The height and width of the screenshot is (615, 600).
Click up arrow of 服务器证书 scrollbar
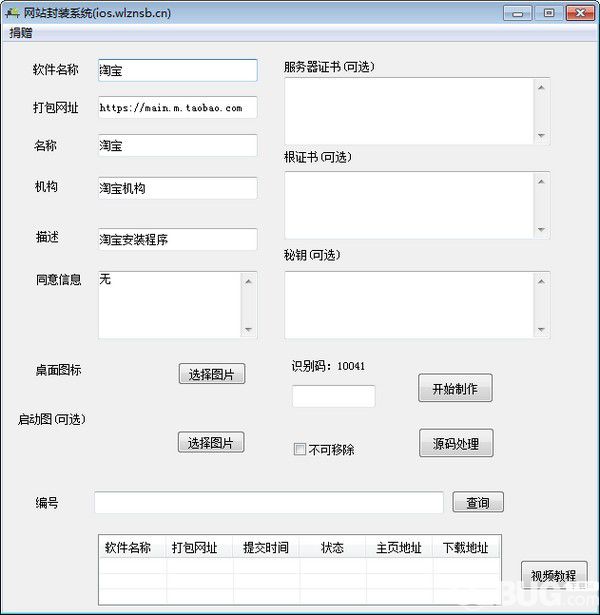tap(542, 87)
